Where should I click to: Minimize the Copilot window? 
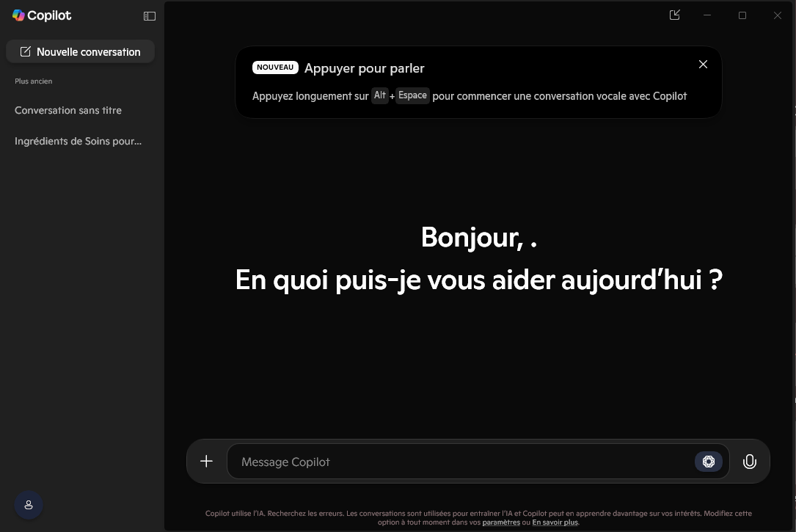(707, 15)
